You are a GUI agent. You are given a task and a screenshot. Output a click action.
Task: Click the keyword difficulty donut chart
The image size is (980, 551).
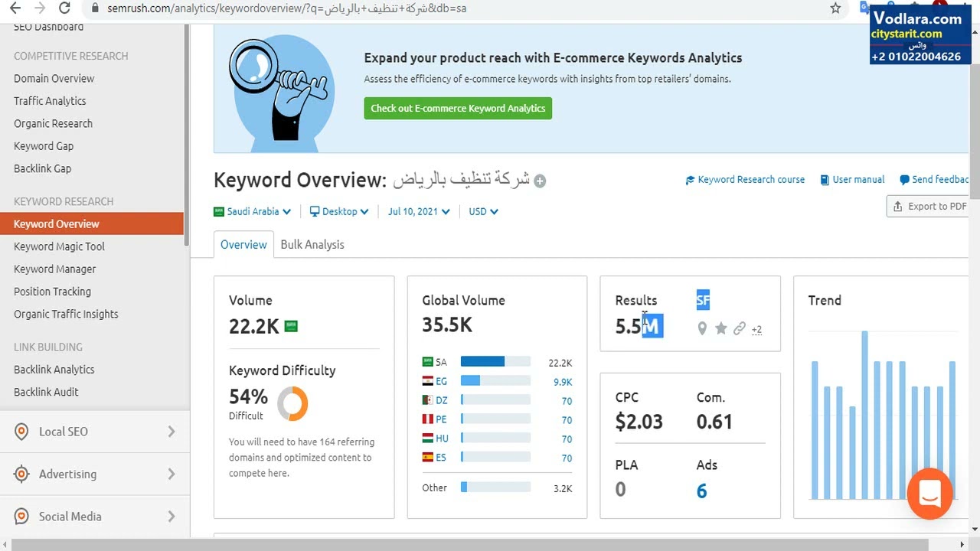coord(292,403)
